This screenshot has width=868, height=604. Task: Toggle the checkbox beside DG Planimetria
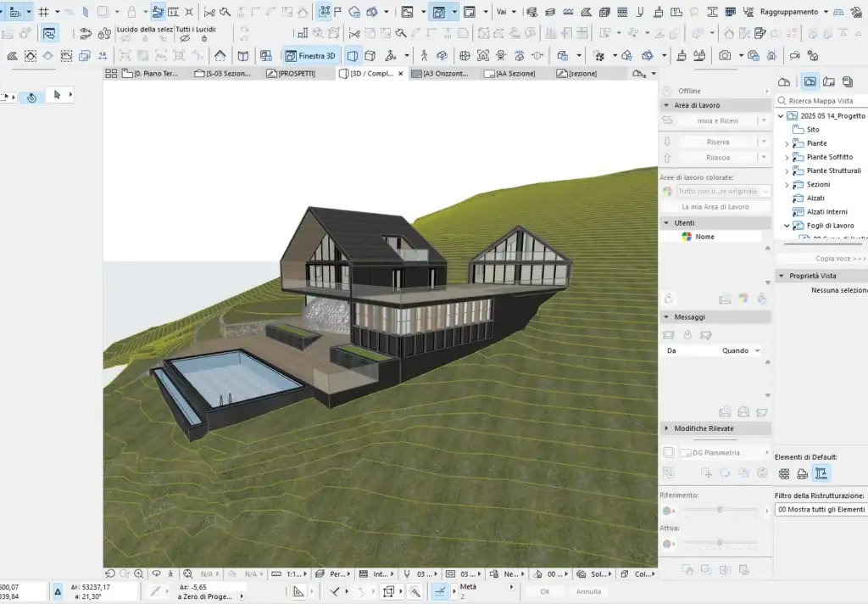pyautogui.click(x=668, y=453)
